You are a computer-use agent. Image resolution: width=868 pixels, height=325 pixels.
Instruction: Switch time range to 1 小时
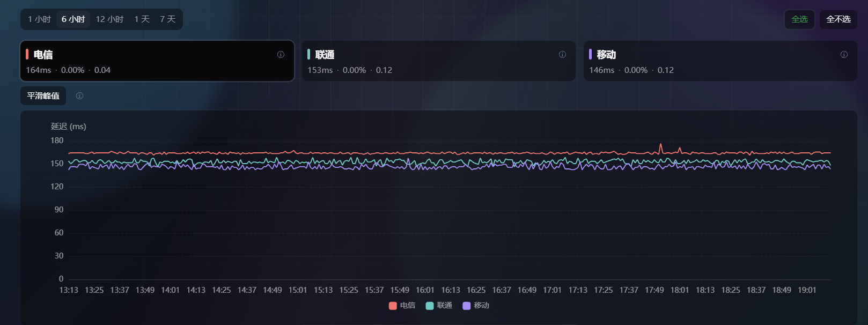click(x=39, y=19)
